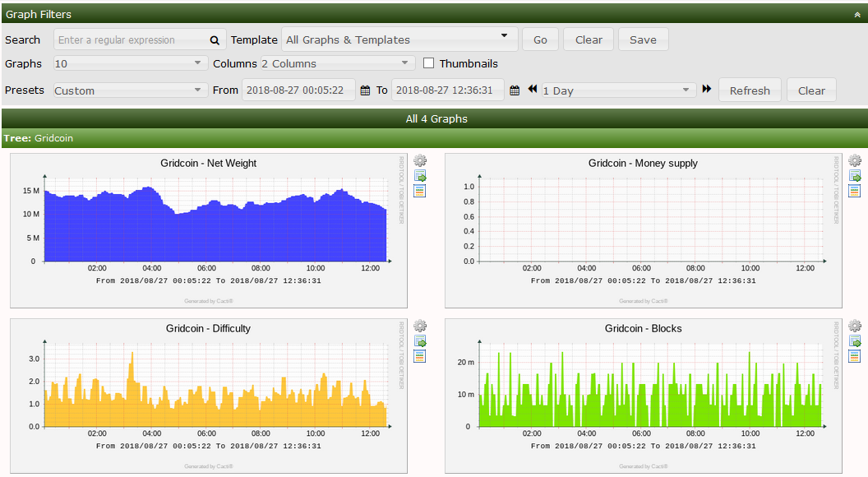Open the 1 Day timespan dropdown
This screenshot has height=477, width=868.
click(619, 90)
